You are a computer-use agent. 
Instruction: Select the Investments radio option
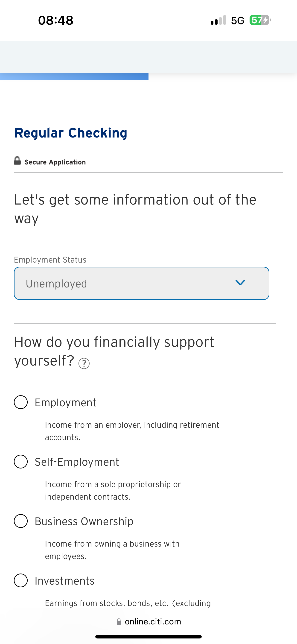tap(21, 580)
